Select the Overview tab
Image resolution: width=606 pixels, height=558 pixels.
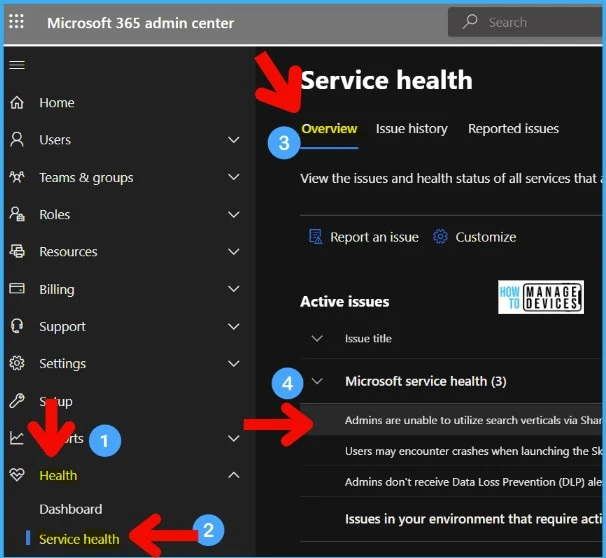pos(329,129)
